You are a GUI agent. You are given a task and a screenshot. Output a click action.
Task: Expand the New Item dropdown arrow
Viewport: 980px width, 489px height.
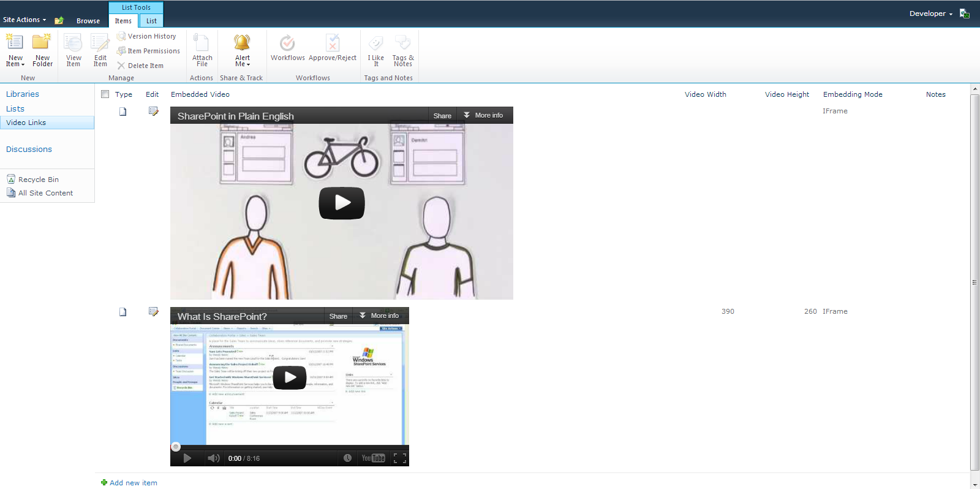point(23,64)
